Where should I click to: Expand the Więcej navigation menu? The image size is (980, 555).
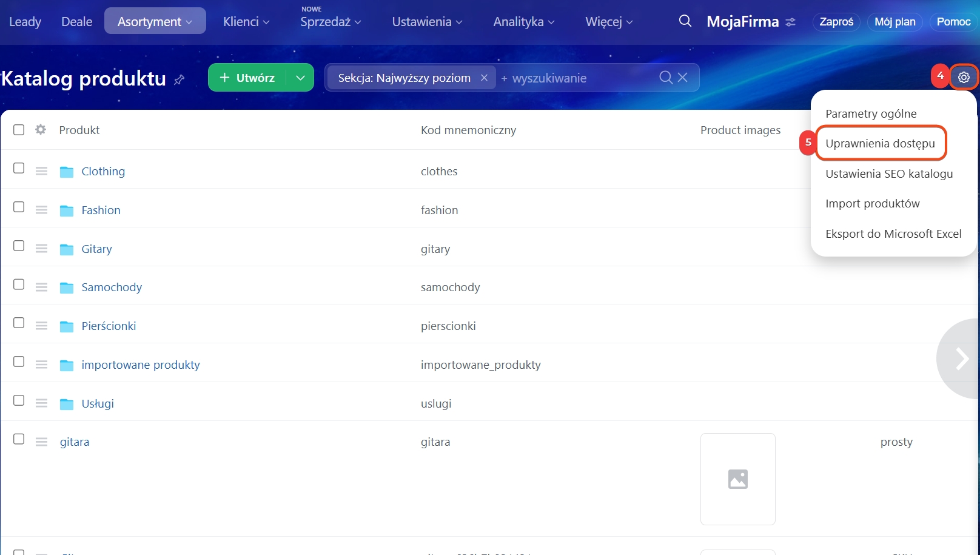click(608, 21)
